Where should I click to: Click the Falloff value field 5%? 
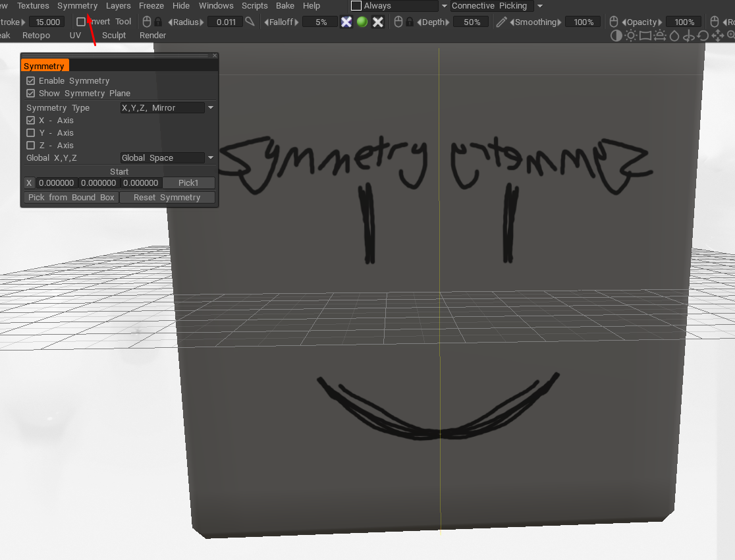(x=321, y=22)
